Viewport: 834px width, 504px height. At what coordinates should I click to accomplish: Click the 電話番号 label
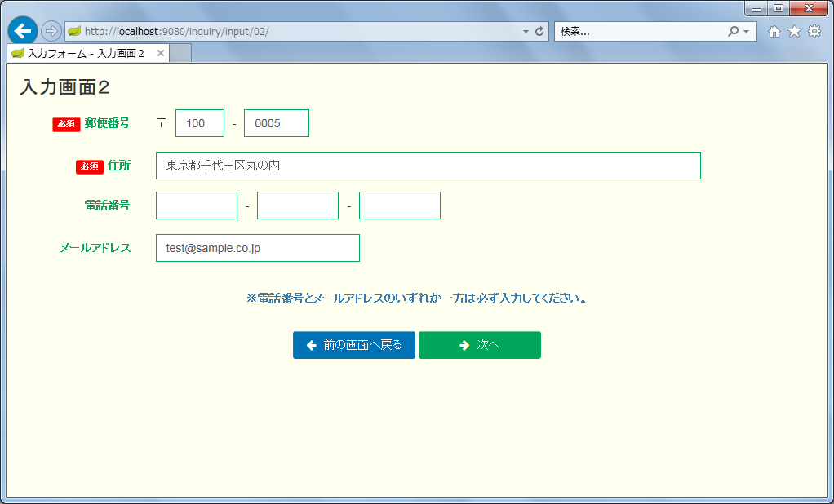click(107, 206)
